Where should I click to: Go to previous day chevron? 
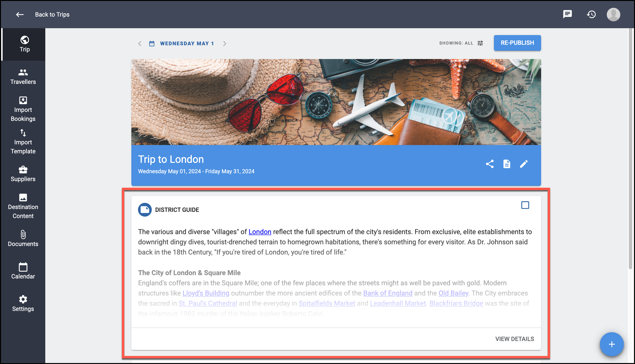click(140, 44)
